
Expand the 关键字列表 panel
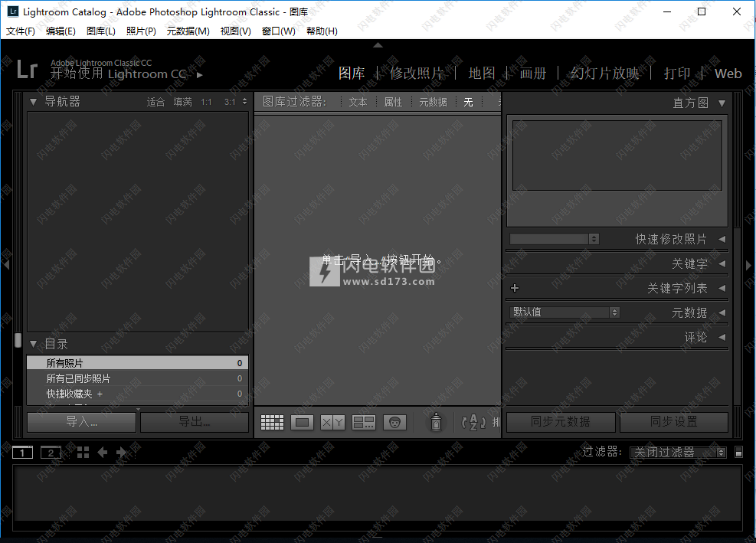coord(722,288)
